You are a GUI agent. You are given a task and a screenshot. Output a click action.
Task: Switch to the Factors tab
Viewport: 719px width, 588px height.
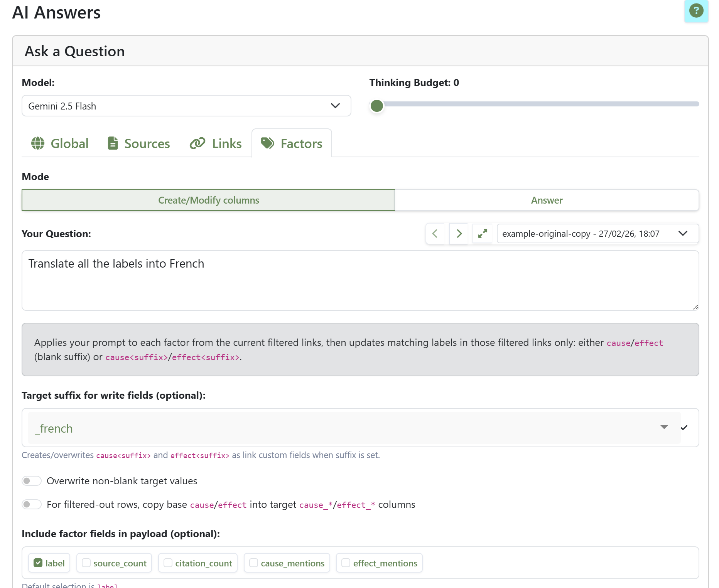pyautogui.click(x=292, y=143)
